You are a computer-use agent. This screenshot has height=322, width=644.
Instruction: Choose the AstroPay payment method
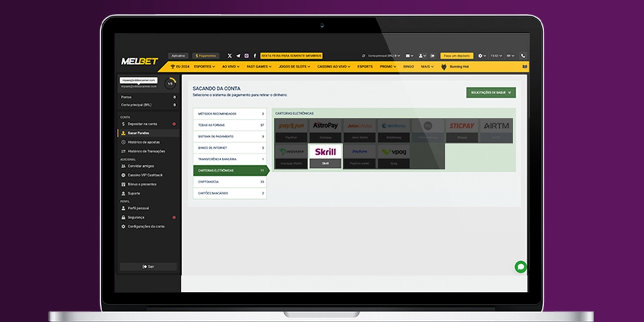point(325,131)
